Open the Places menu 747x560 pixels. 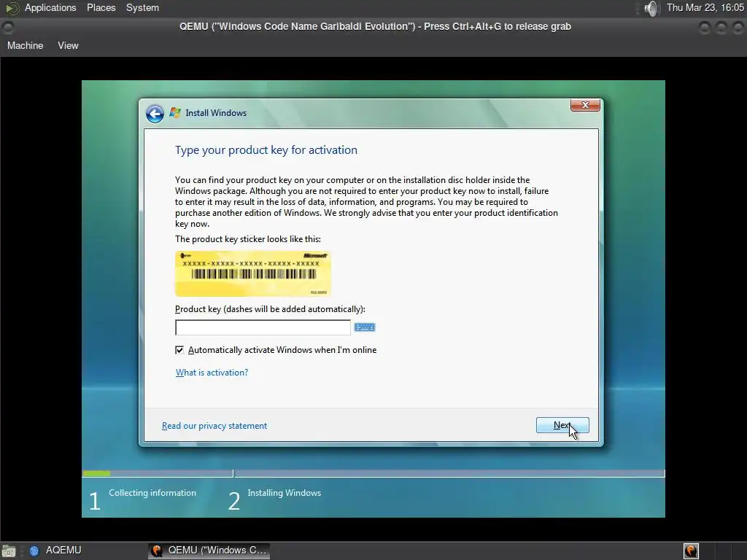coord(101,7)
